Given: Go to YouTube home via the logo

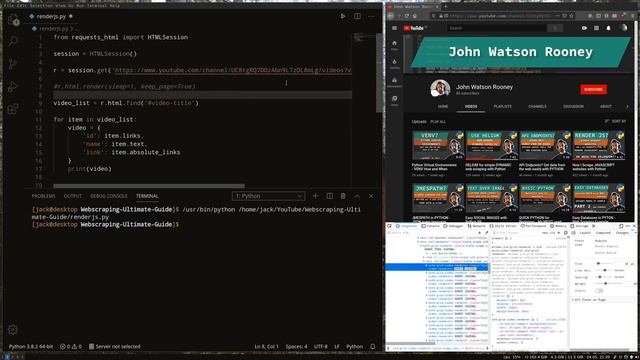Looking at the screenshot, I should tap(415, 28).
